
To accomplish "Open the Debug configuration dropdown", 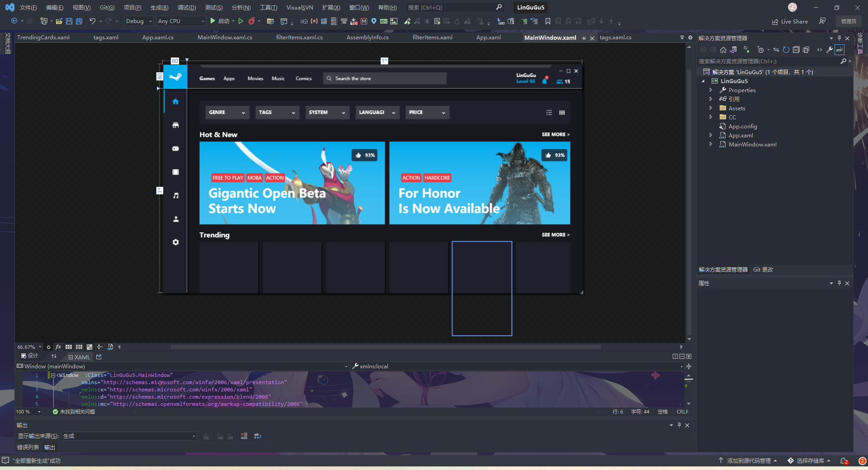I will pyautogui.click(x=139, y=21).
